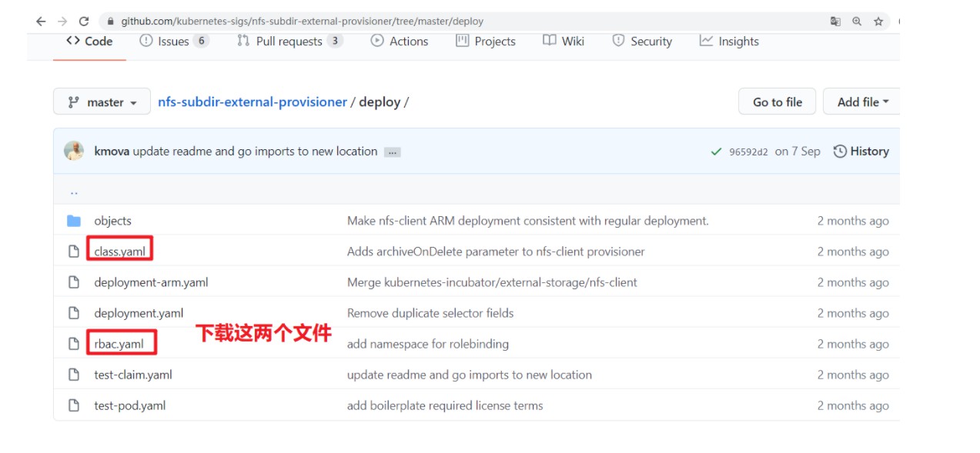This screenshot has width=980, height=453.
Task: Click file icon beside deployment.yaml
Action: (x=74, y=313)
